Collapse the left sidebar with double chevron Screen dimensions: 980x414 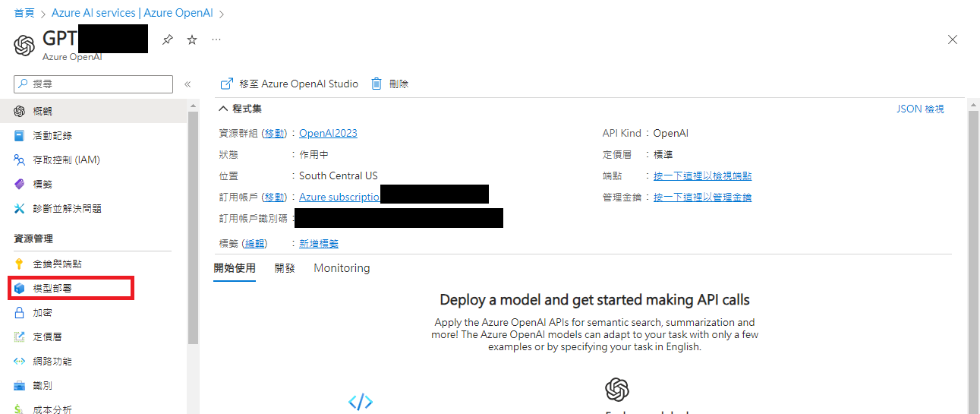click(187, 84)
